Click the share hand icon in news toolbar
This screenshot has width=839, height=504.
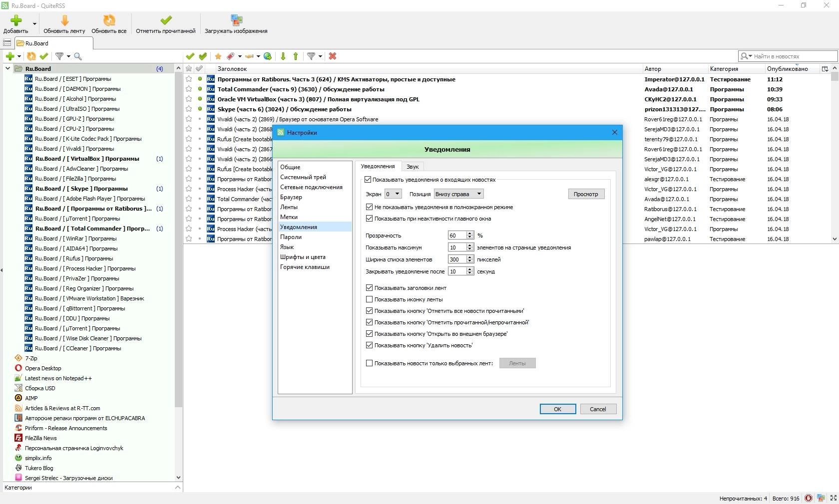tap(249, 56)
